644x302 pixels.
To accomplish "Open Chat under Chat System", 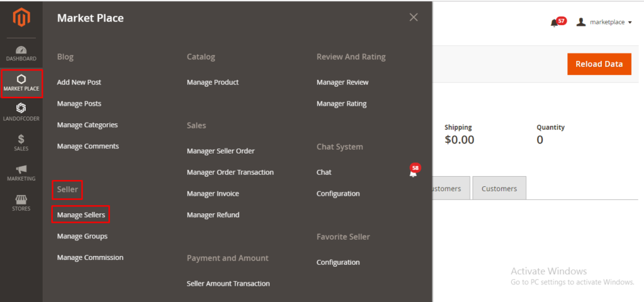I will (324, 172).
